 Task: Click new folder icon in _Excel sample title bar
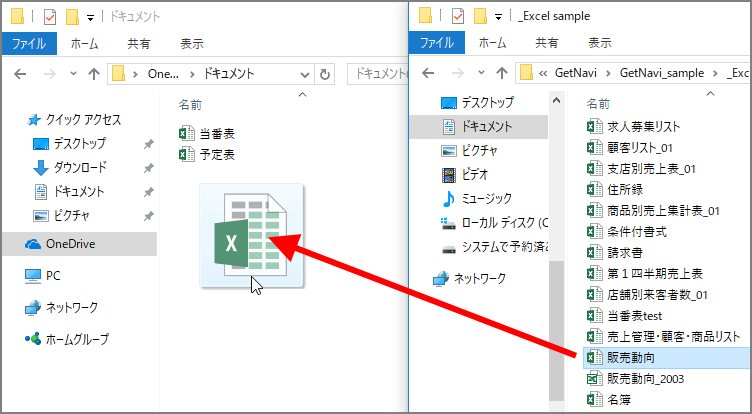480,16
